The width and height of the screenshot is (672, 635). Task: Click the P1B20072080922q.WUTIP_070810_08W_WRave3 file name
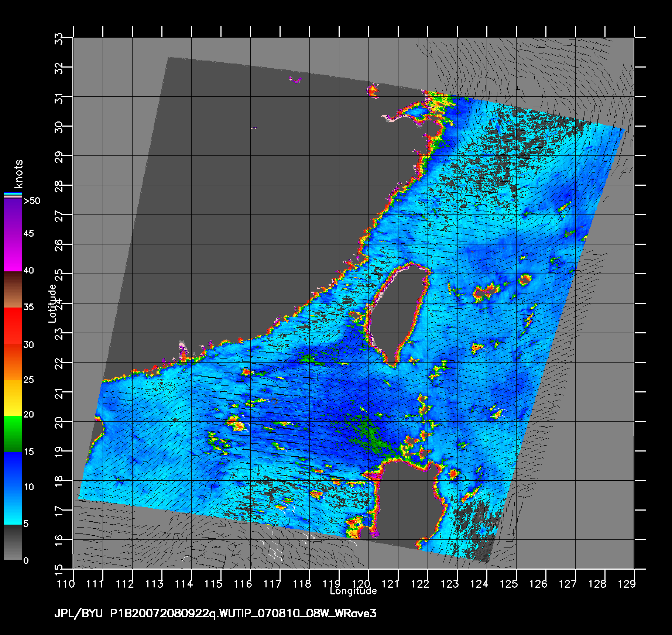click(243, 614)
